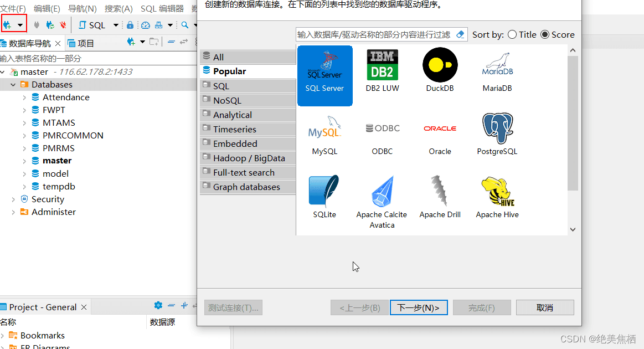This screenshot has width=644, height=349.
Task: Sort drivers by Title
Action: tap(522, 34)
